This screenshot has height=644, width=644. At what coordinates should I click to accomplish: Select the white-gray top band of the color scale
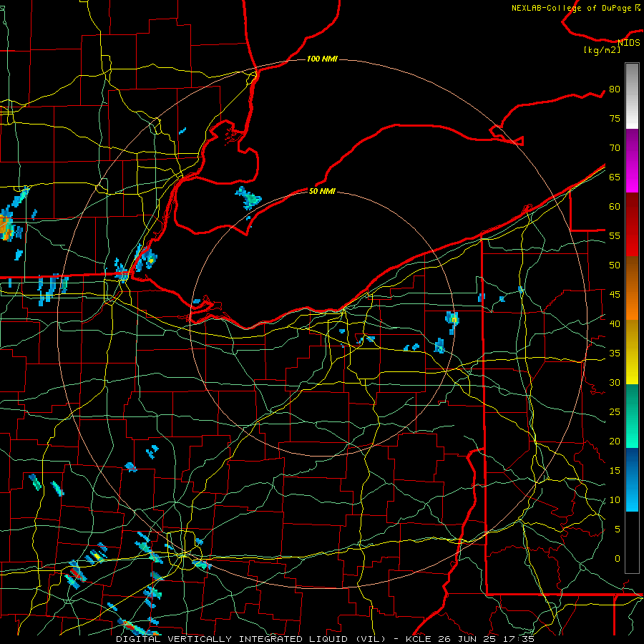click(x=632, y=96)
